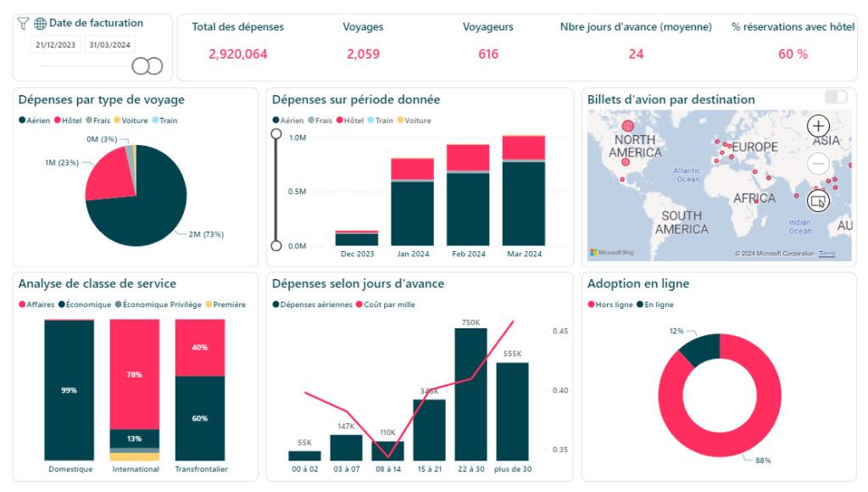Click the Première legend in service class analysis
The height and width of the screenshot is (492, 868).
[x=230, y=305]
